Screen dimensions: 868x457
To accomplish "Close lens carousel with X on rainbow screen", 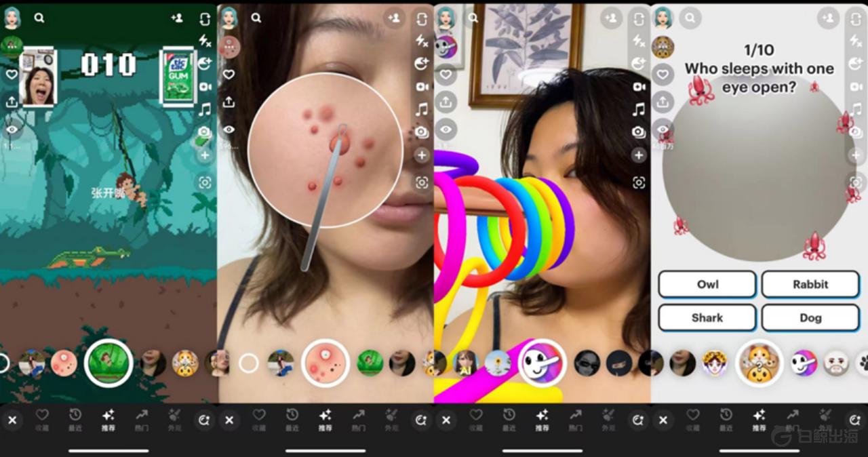I will (446, 420).
